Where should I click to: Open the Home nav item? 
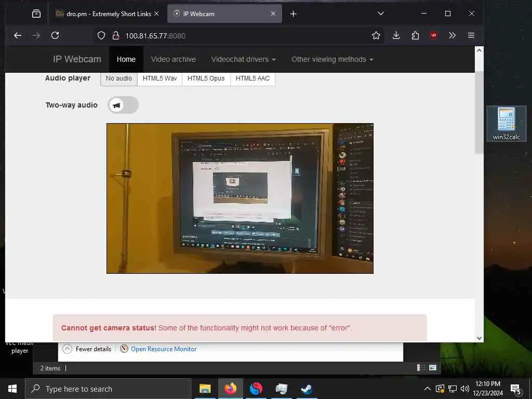tap(126, 59)
